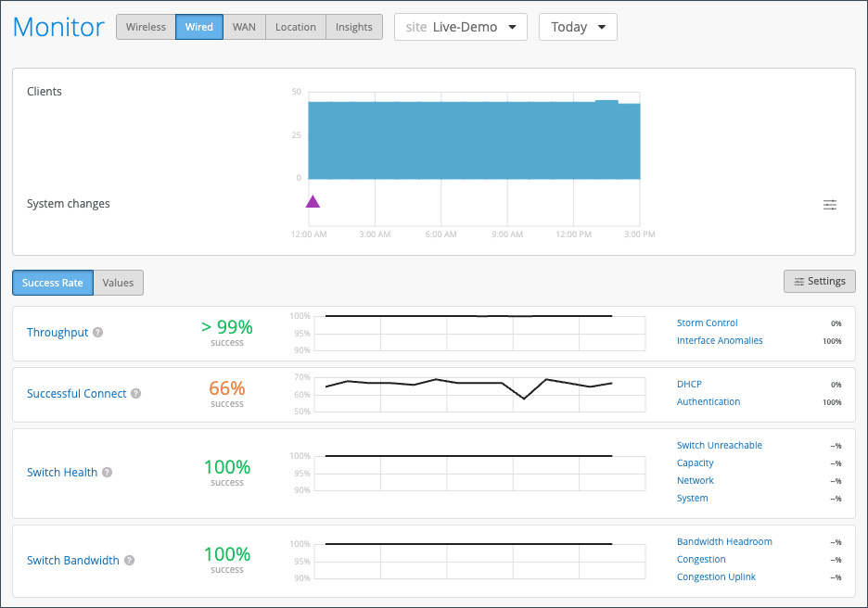The image size is (868, 608).
Task: Open the chart options sliders icon
Action: pos(830,205)
